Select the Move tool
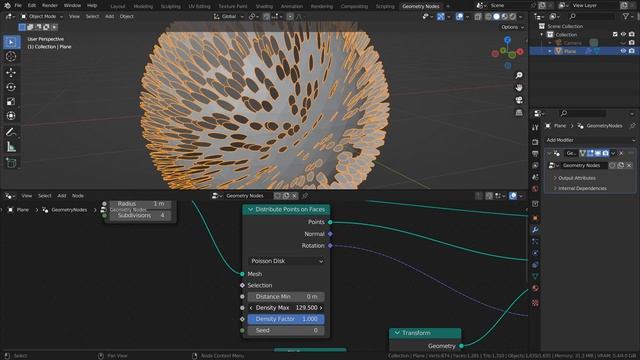This screenshot has height=360, width=640. point(11,72)
